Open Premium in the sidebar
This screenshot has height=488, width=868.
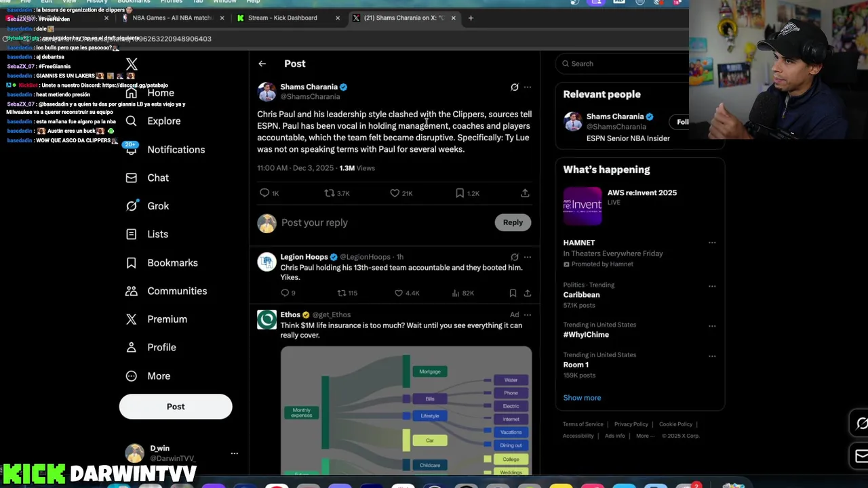156,319
